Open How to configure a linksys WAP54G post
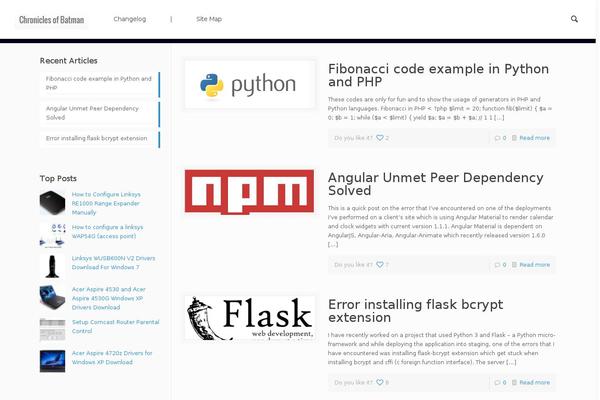The height and width of the screenshot is (400, 600). click(107, 232)
